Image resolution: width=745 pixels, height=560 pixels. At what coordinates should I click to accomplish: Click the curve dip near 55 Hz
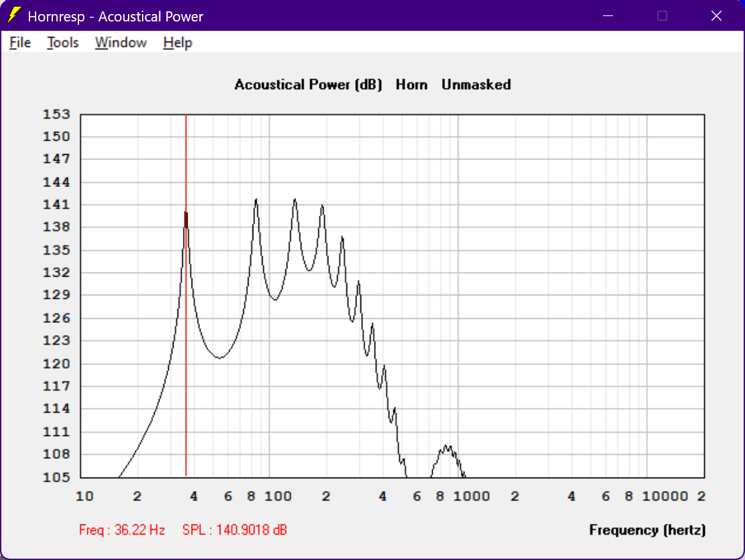point(219,357)
